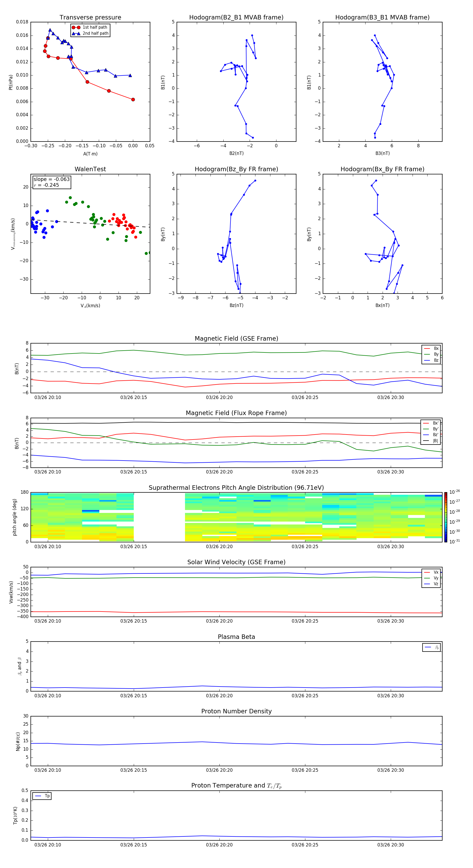Select the Vx entry in velocity legend
This screenshot has width=473, height=868.
click(x=431, y=572)
